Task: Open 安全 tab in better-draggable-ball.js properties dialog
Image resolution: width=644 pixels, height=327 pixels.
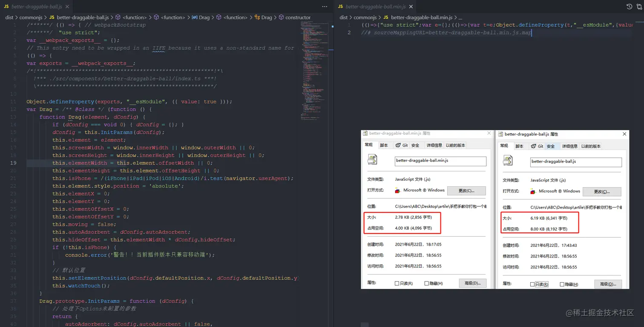Action: point(551,146)
